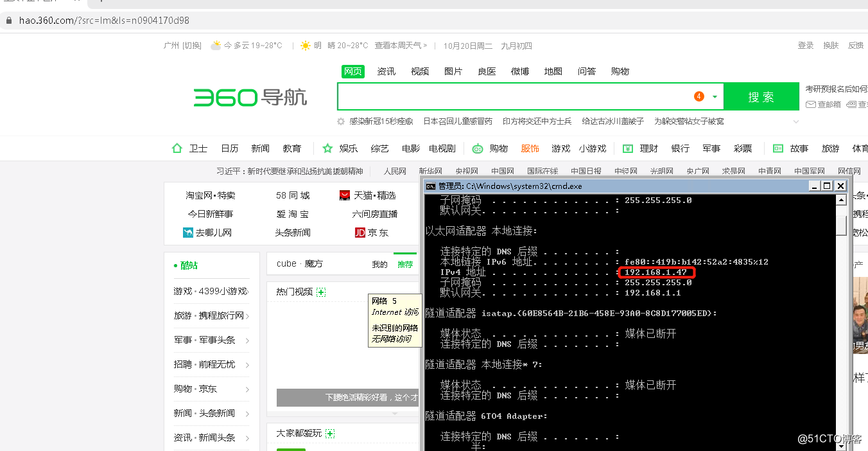Click the green 搜索 button

pos(761,97)
